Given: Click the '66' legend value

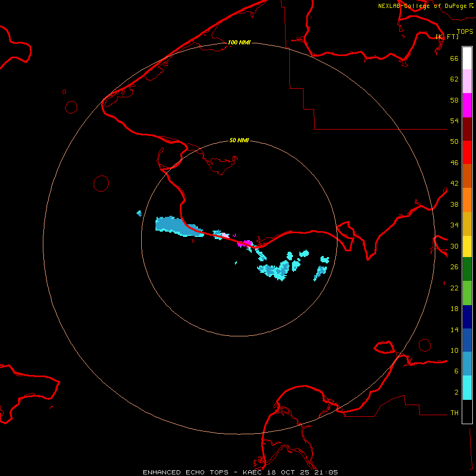Looking at the screenshot, I should [454, 58].
